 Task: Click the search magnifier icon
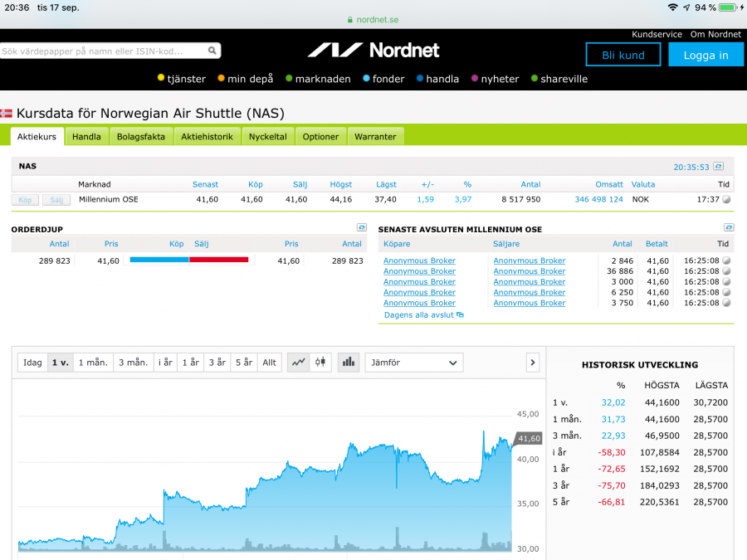click(x=212, y=51)
